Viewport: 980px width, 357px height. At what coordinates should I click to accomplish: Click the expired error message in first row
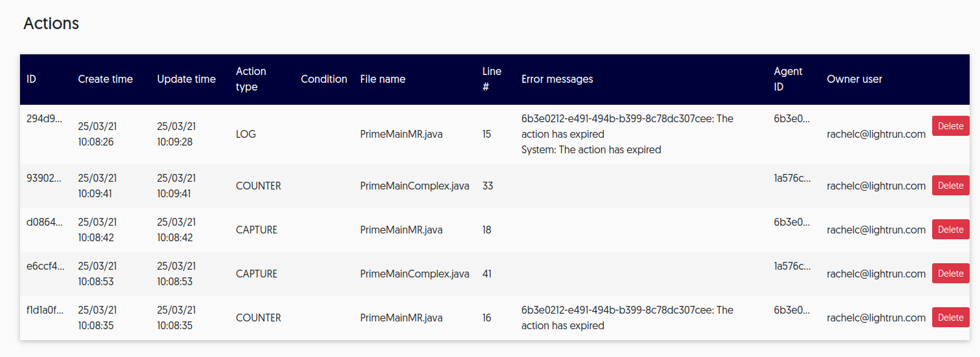(627, 134)
